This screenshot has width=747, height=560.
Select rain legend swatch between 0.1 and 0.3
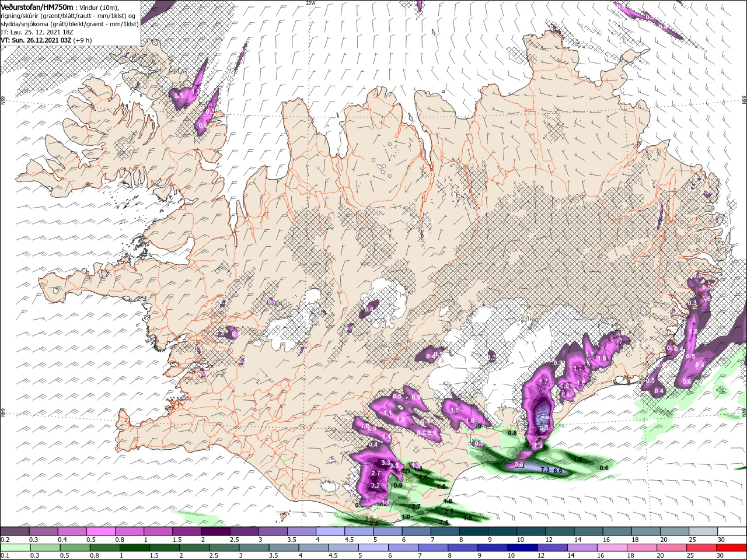tap(15, 548)
